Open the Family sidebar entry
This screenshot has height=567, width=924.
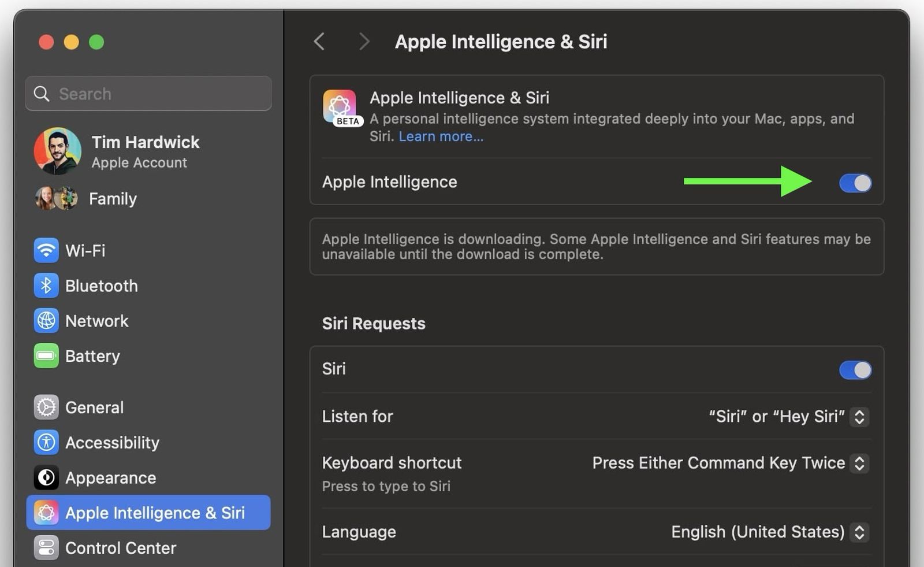(112, 199)
